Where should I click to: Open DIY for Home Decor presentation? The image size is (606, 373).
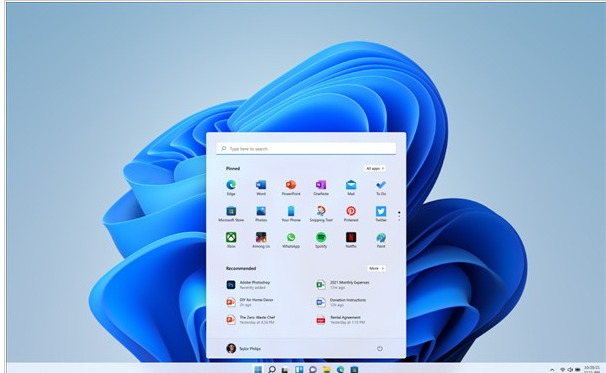tap(250, 302)
